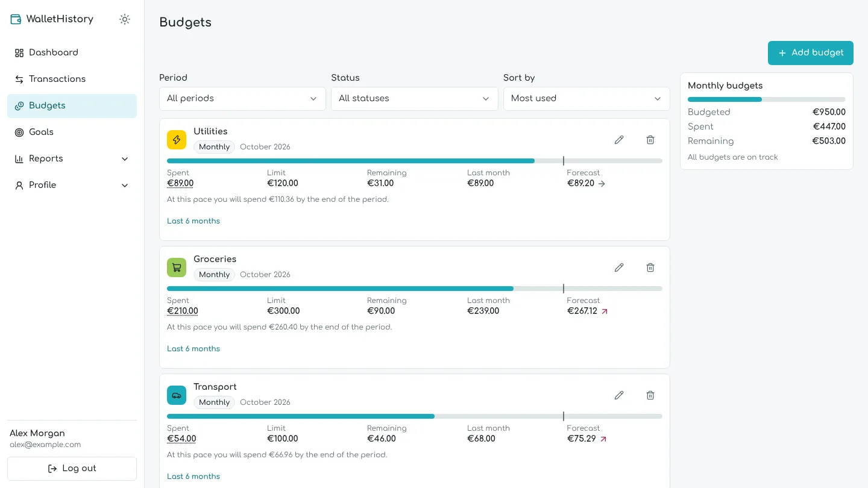
Task: Open the Status filter dropdown
Action: click(x=415, y=99)
